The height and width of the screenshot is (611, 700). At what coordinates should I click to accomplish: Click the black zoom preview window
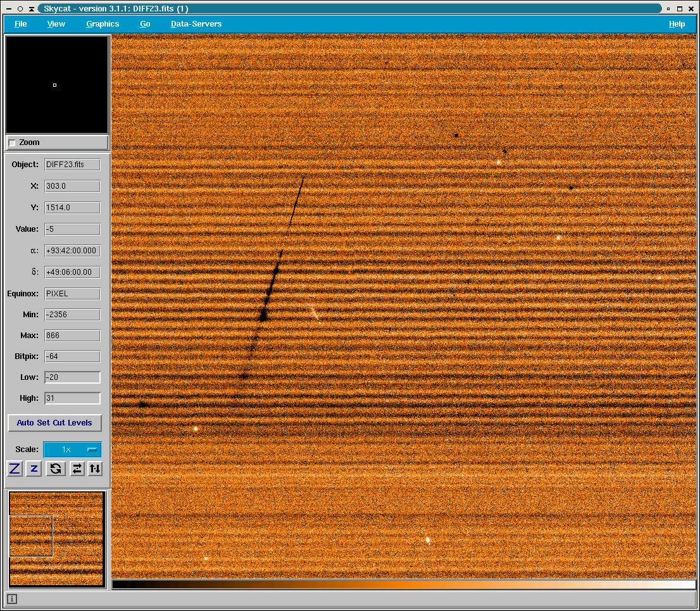click(x=57, y=85)
